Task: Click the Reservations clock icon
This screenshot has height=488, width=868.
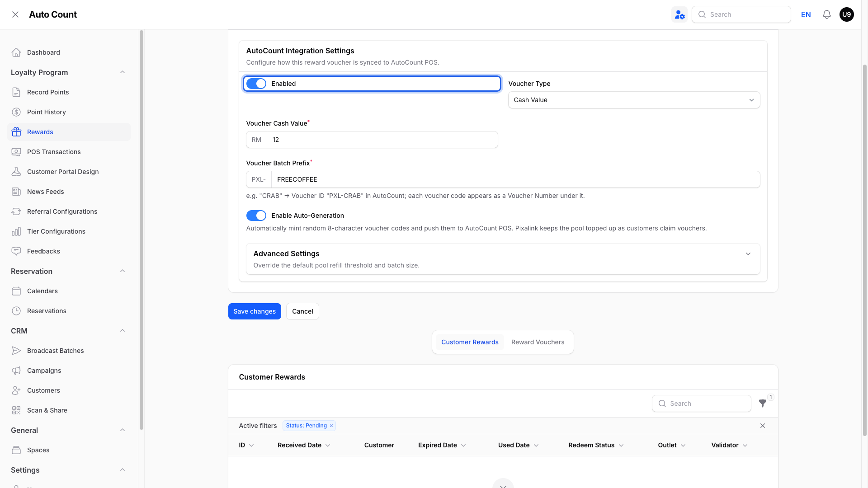Action: coord(16,311)
